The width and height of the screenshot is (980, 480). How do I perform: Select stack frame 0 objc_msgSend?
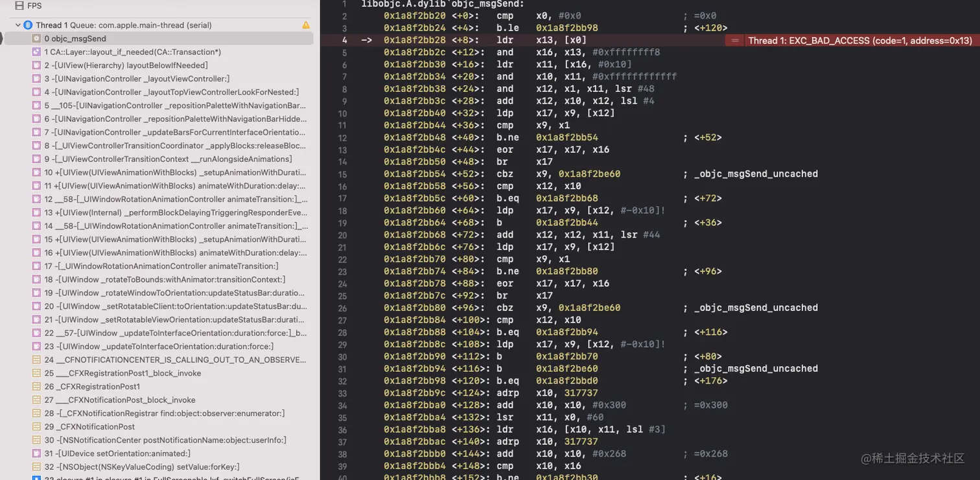[159, 39]
